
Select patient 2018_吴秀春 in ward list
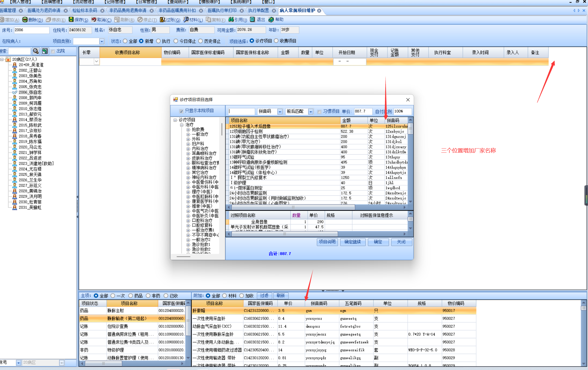click(x=30, y=136)
